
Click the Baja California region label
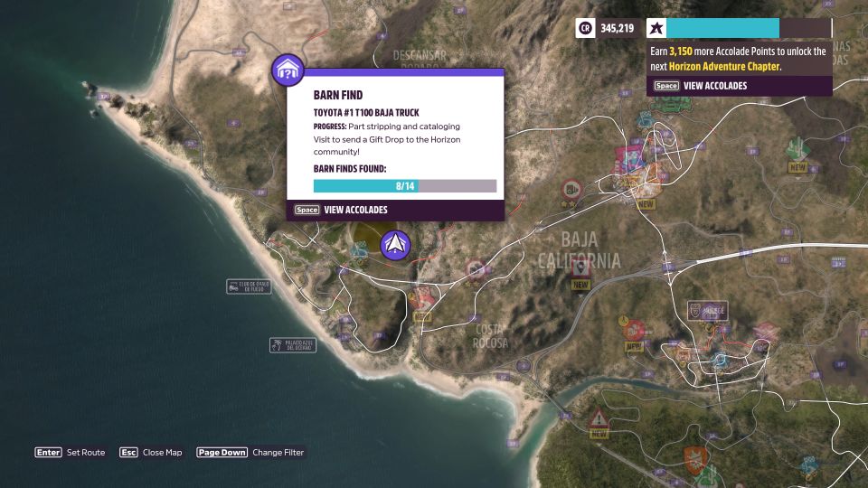(579, 250)
